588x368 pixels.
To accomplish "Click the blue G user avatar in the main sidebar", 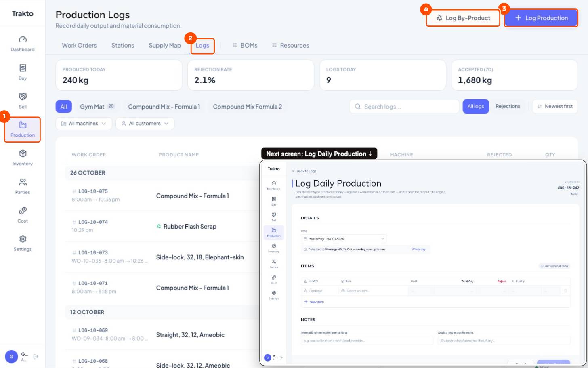I will [x=11, y=357].
